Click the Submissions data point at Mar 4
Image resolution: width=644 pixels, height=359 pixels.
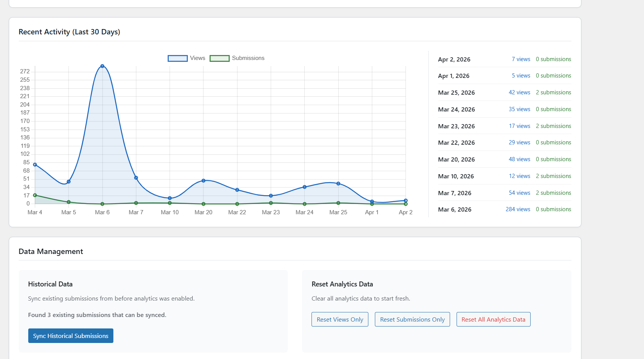[x=35, y=195]
